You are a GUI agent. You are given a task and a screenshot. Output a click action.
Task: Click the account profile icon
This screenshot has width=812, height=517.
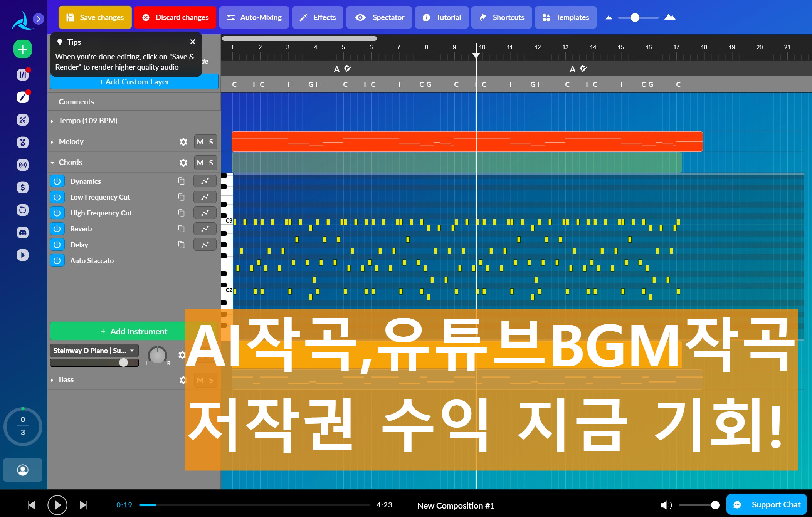(23, 470)
